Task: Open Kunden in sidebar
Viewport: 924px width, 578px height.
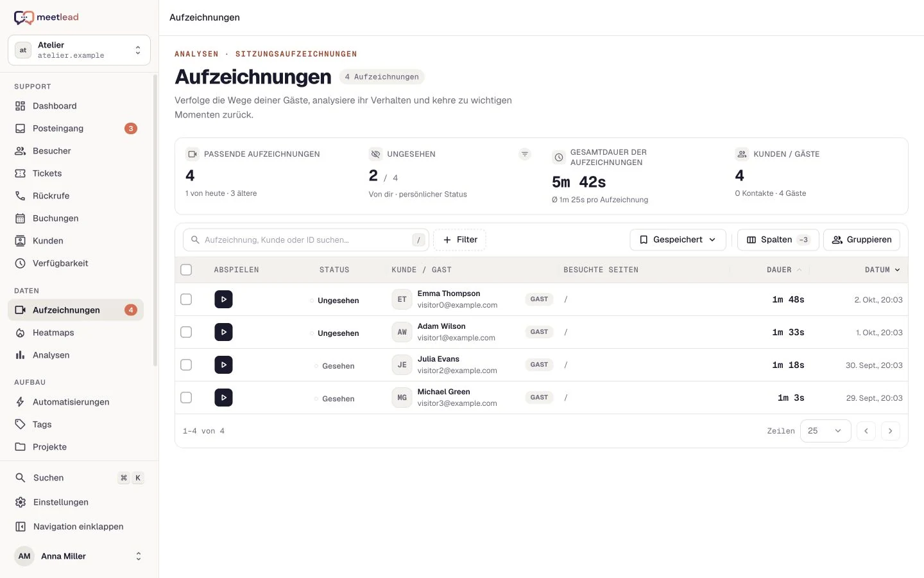Action: [76, 241]
